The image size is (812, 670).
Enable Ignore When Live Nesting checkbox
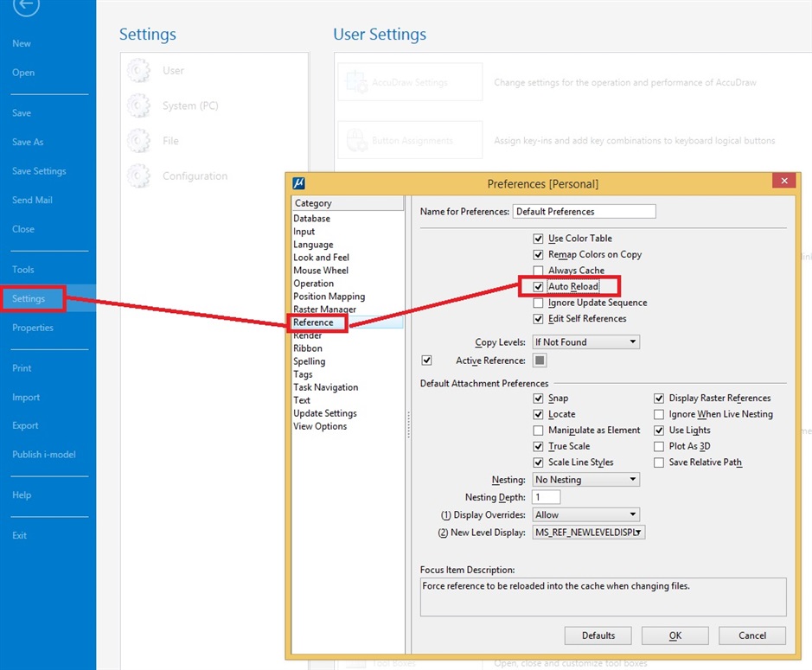(x=659, y=414)
